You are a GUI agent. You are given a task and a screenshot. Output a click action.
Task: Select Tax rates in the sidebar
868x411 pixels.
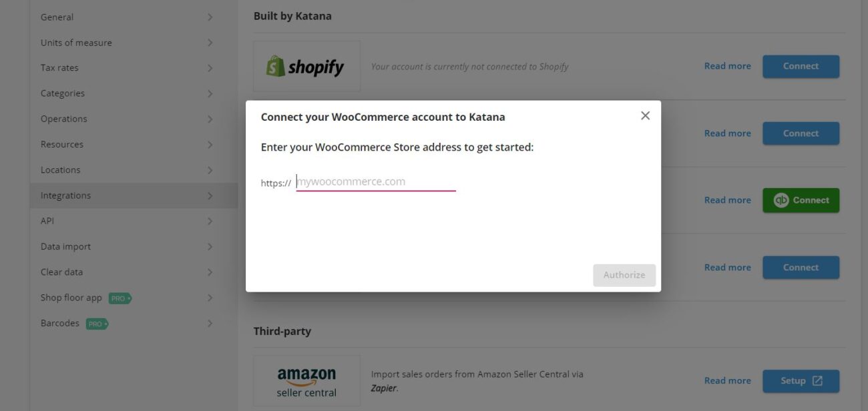point(59,67)
